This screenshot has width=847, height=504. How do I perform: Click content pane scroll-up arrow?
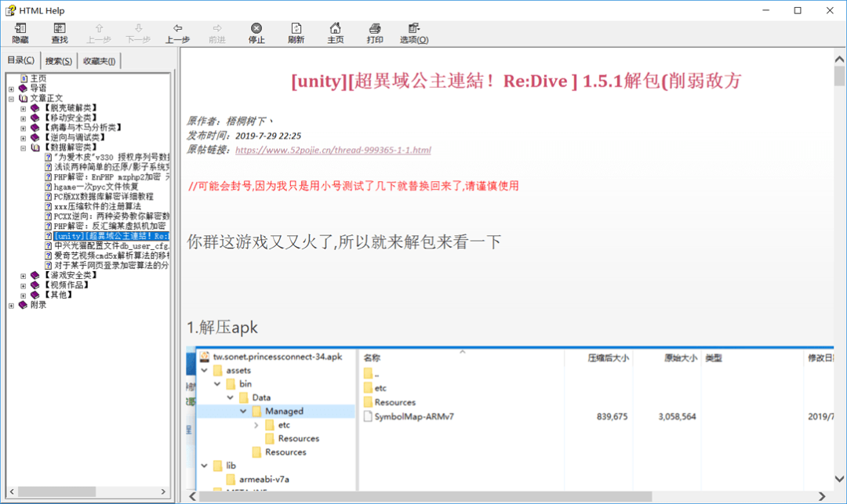tap(839, 59)
